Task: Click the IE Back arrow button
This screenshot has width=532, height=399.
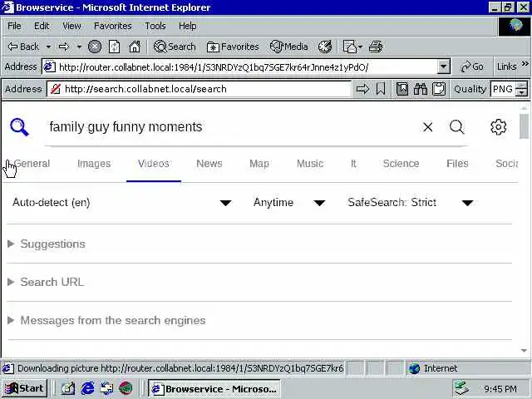Action: pyautogui.click(x=23, y=47)
